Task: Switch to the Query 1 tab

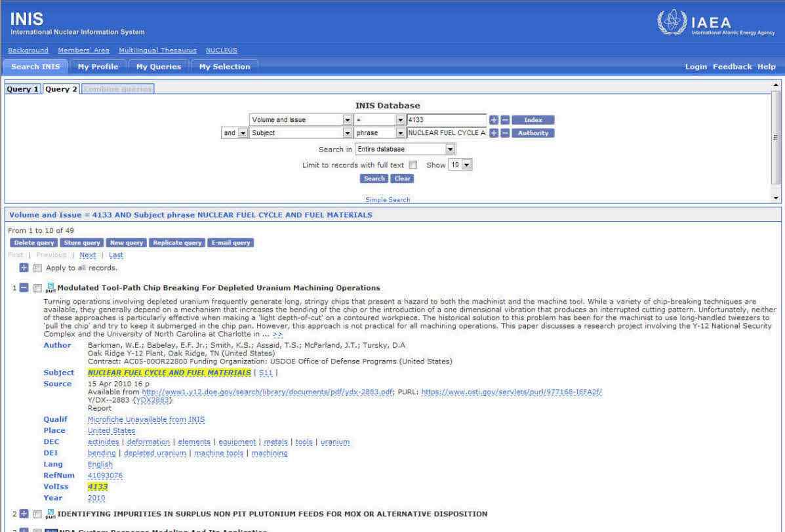Action: (23, 89)
